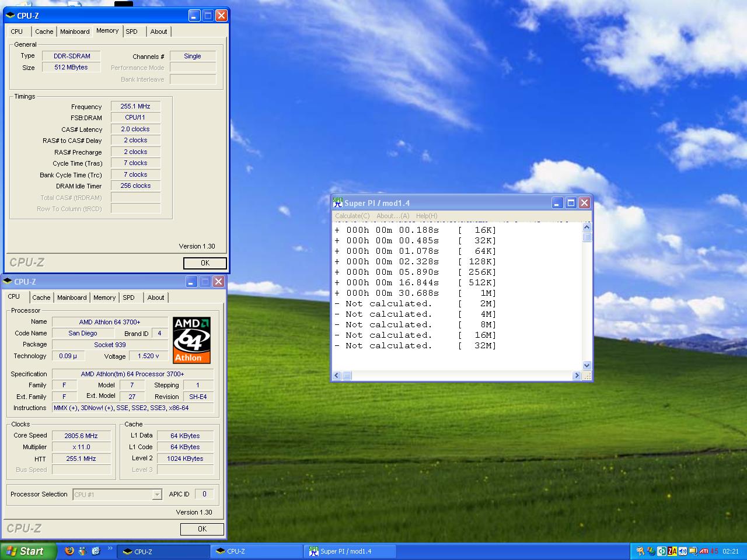Open the Processor Selection CPU #1 dropdown
The height and width of the screenshot is (560, 747).
(117, 495)
